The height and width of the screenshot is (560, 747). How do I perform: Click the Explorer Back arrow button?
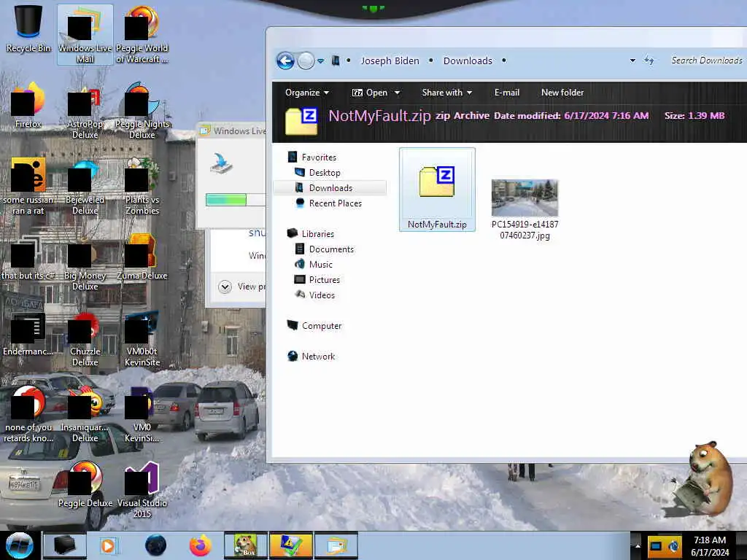tap(285, 61)
